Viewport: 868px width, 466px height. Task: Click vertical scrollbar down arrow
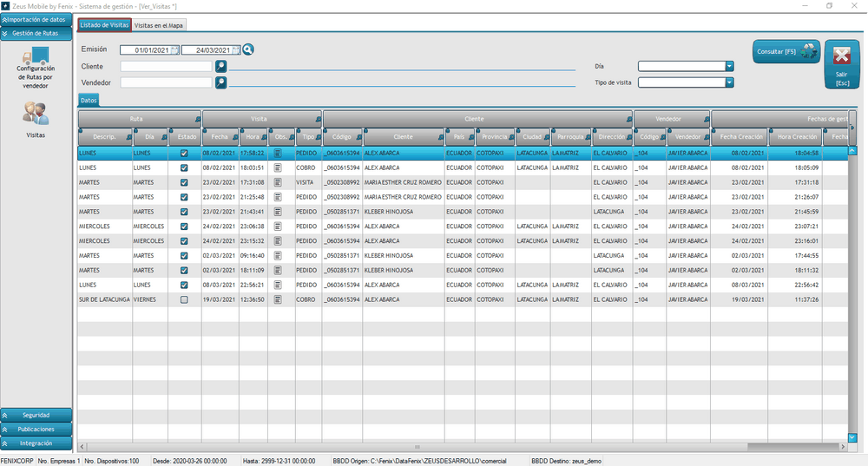pyautogui.click(x=852, y=437)
